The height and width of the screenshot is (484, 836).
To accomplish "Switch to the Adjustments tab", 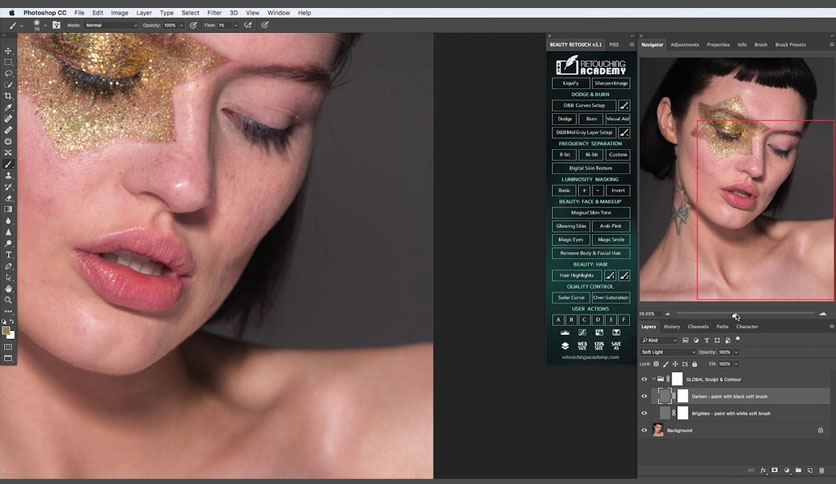I will click(685, 45).
